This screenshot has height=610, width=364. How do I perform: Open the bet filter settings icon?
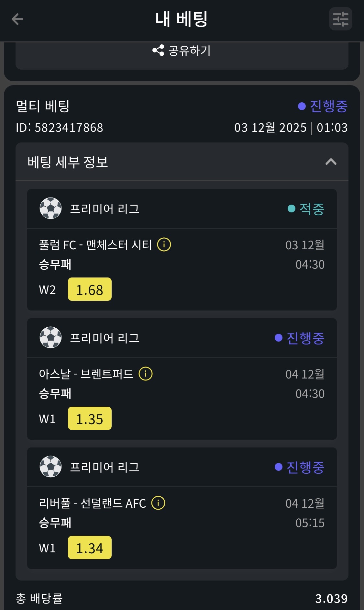340,19
